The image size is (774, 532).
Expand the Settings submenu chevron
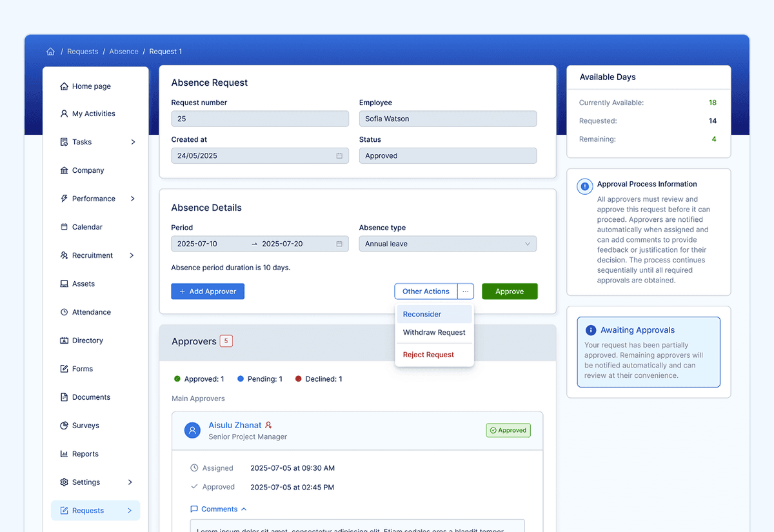coord(130,482)
